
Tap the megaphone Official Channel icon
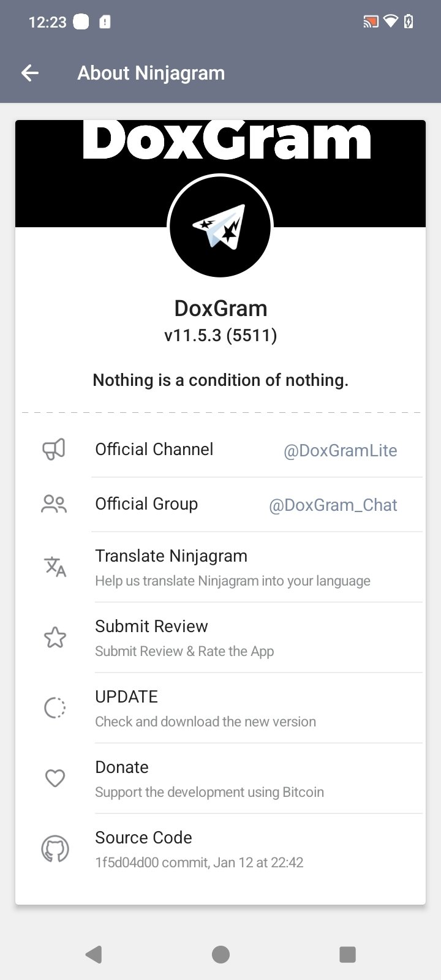click(54, 450)
